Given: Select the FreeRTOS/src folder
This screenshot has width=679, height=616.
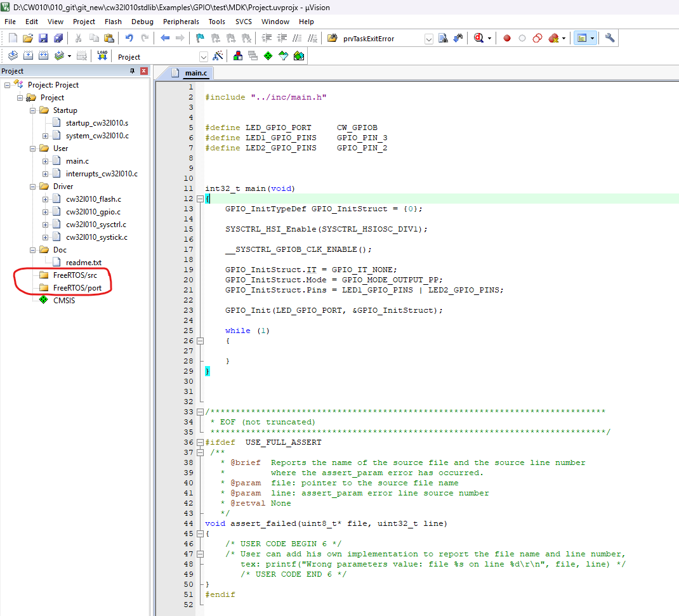Looking at the screenshot, I should click(x=75, y=275).
